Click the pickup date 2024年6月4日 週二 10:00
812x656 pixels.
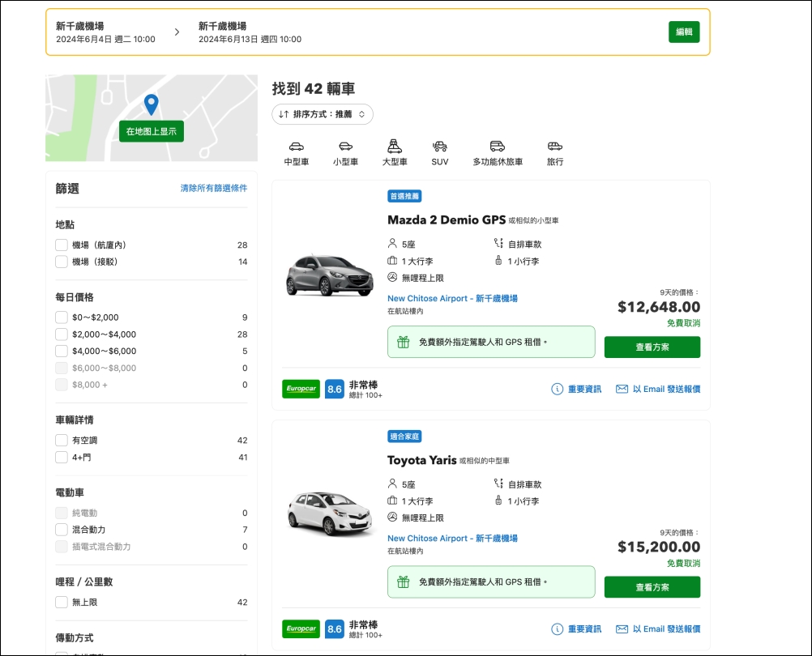105,40
